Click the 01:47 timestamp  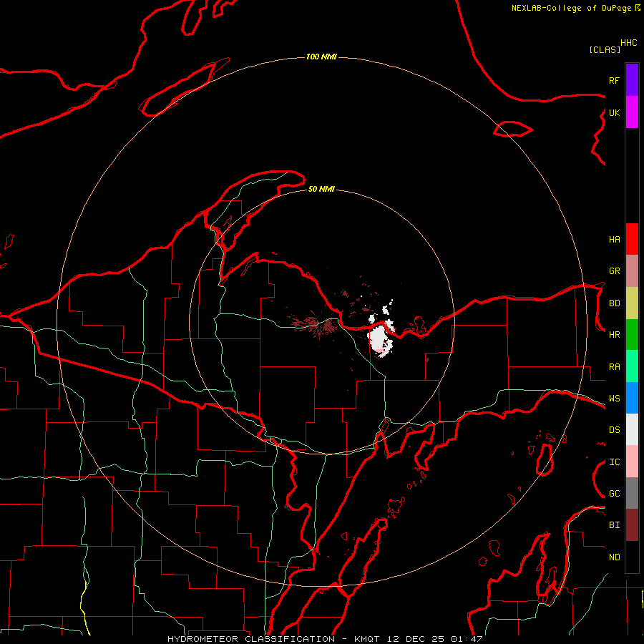tap(467, 639)
